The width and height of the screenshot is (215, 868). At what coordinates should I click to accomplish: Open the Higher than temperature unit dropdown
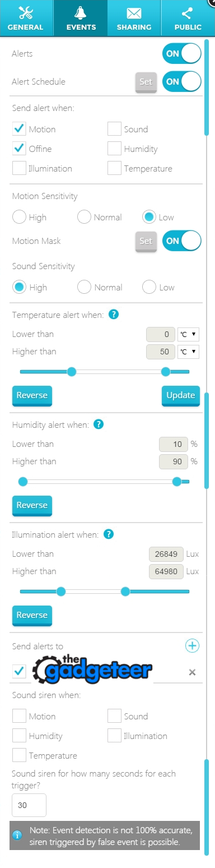(x=188, y=352)
